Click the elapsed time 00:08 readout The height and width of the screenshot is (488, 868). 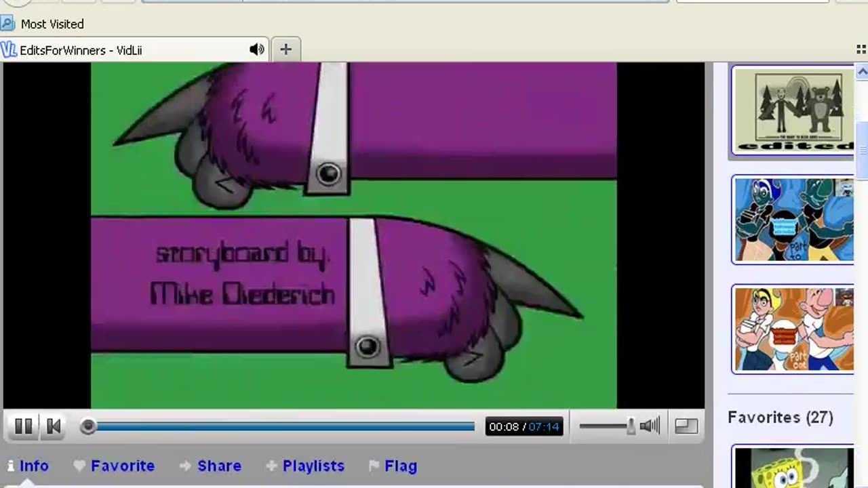pos(504,426)
